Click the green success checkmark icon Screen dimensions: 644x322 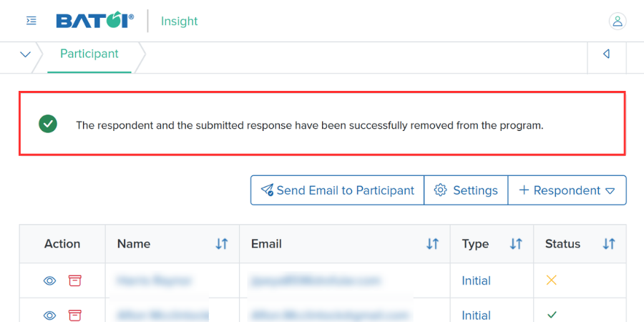pos(48,124)
